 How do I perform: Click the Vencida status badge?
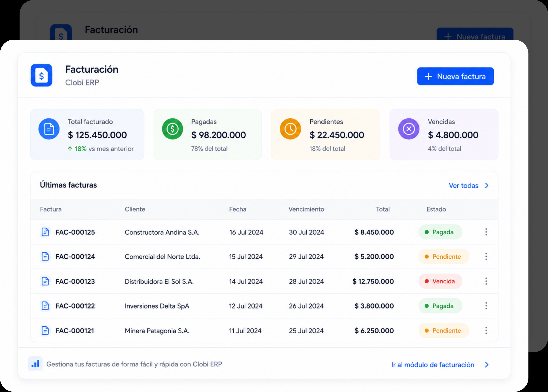[x=440, y=281]
